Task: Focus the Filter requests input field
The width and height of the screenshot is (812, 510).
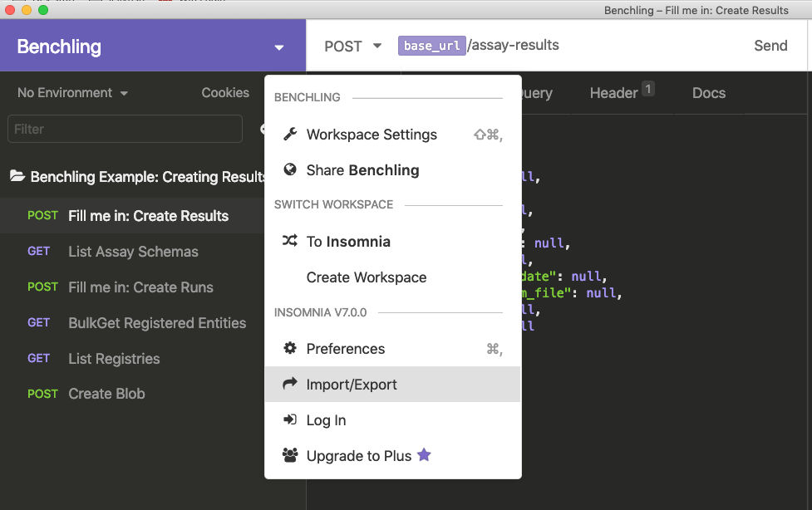Action: pos(125,129)
